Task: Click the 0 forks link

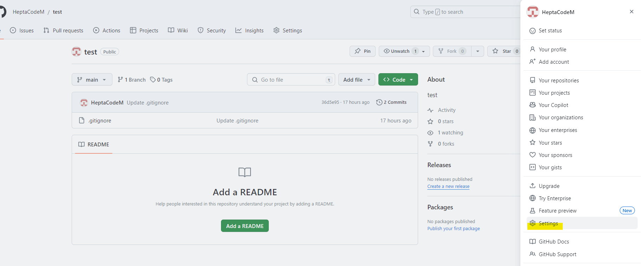Action: click(x=441, y=144)
